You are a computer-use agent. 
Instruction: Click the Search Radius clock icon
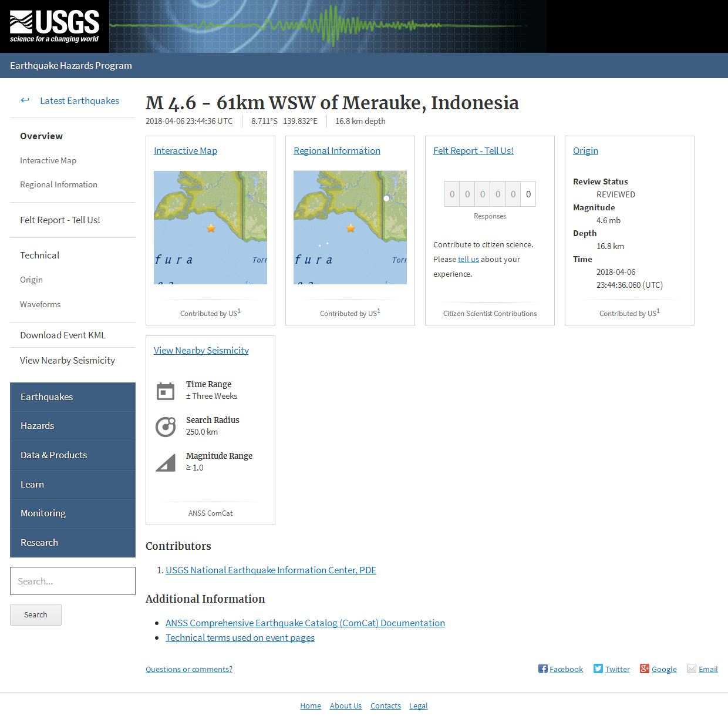tap(166, 426)
